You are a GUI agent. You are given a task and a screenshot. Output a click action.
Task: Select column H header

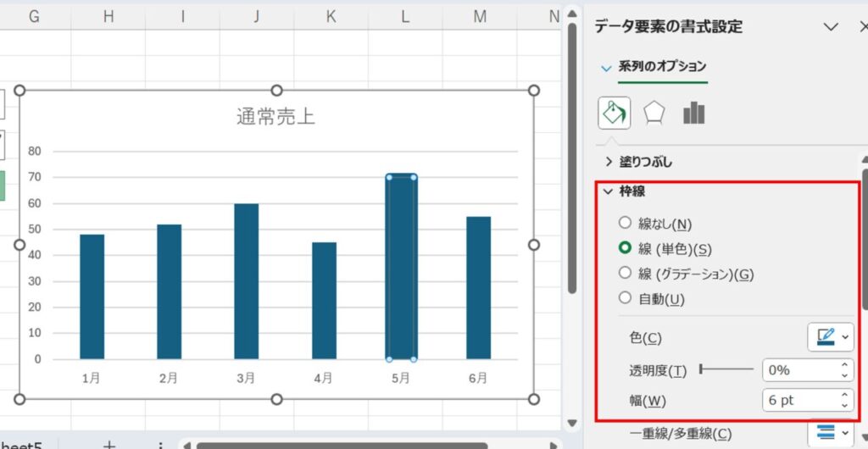point(108,17)
